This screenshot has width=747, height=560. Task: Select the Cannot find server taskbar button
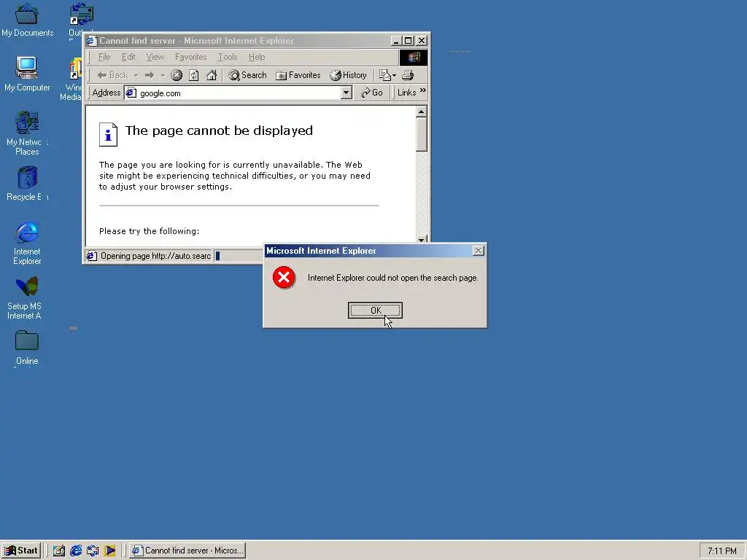tap(187, 551)
